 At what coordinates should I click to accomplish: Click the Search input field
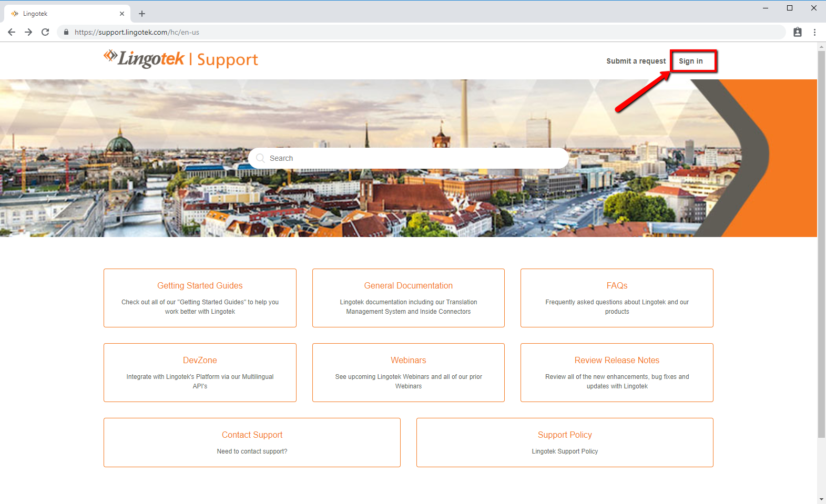(409, 158)
